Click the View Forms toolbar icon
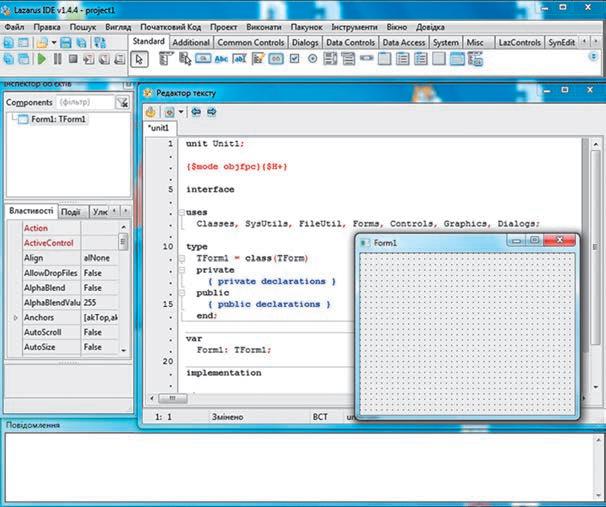The image size is (606, 507). coord(24,59)
